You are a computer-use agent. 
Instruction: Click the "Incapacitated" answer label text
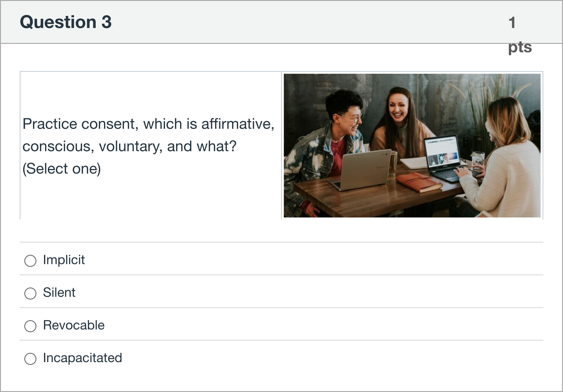pyautogui.click(x=82, y=358)
